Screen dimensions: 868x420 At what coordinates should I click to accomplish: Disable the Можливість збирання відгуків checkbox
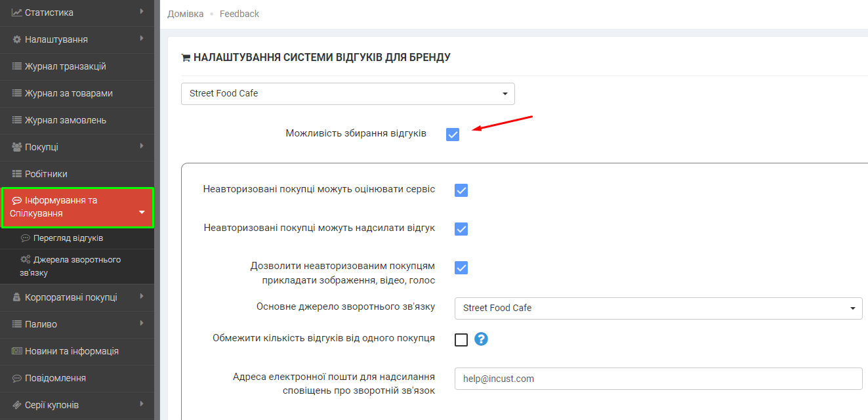click(x=453, y=134)
